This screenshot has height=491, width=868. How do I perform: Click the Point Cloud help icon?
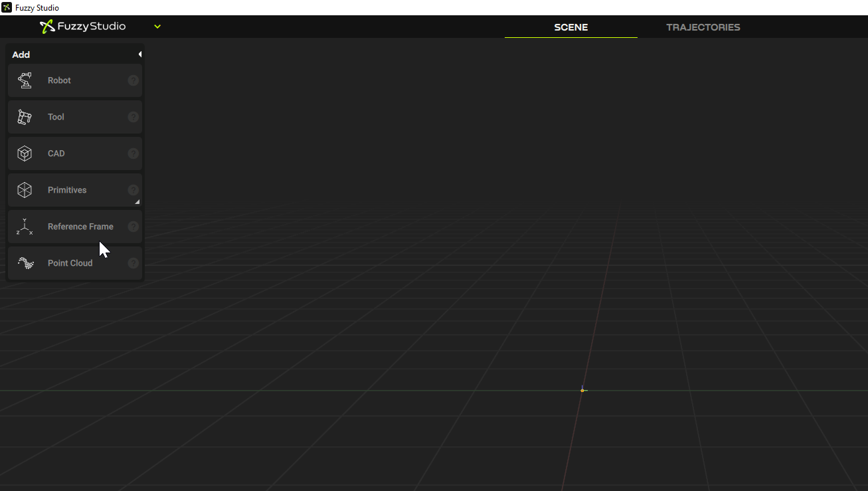[132, 263]
